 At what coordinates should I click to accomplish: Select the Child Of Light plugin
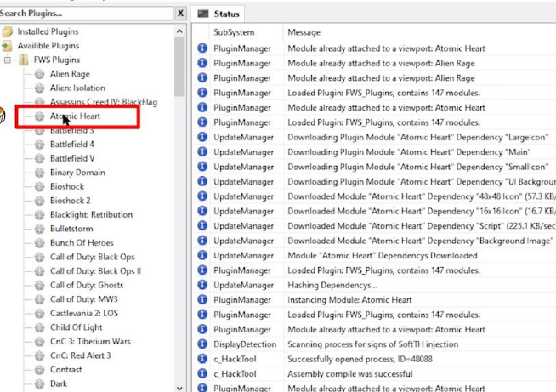pos(77,327)
